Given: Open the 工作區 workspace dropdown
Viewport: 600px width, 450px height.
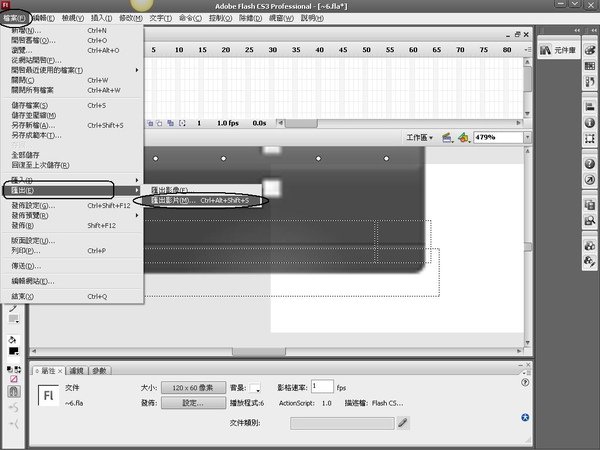Looking at the screenshot, I should point(419,137).
